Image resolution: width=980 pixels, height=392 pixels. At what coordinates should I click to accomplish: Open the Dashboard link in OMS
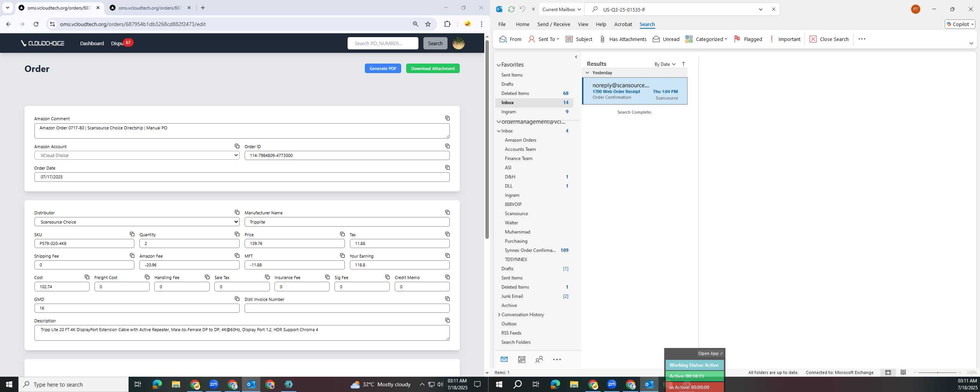[92, 43]
